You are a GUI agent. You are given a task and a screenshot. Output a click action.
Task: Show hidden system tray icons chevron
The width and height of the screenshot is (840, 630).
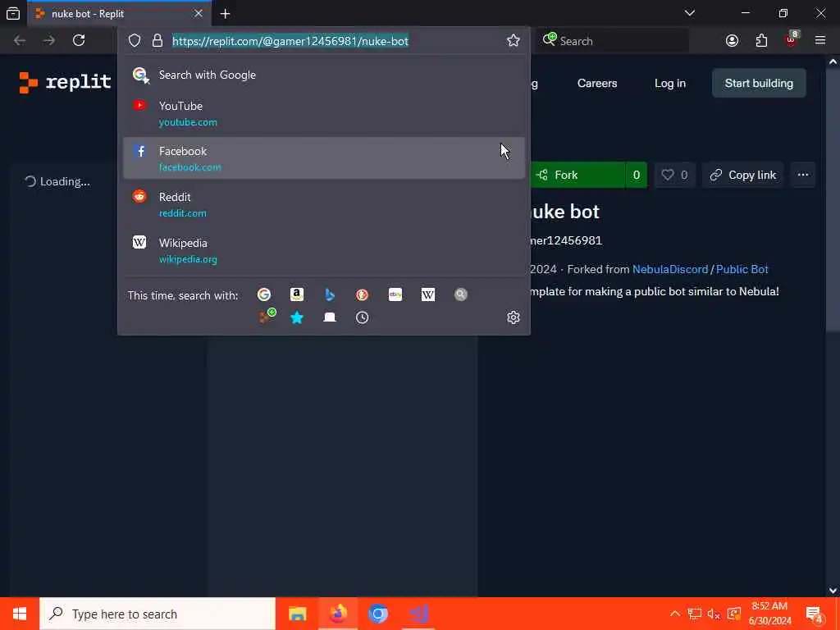675,614
